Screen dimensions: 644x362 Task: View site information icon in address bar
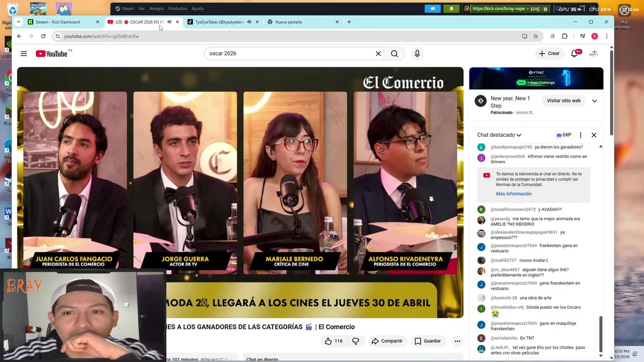57,36
